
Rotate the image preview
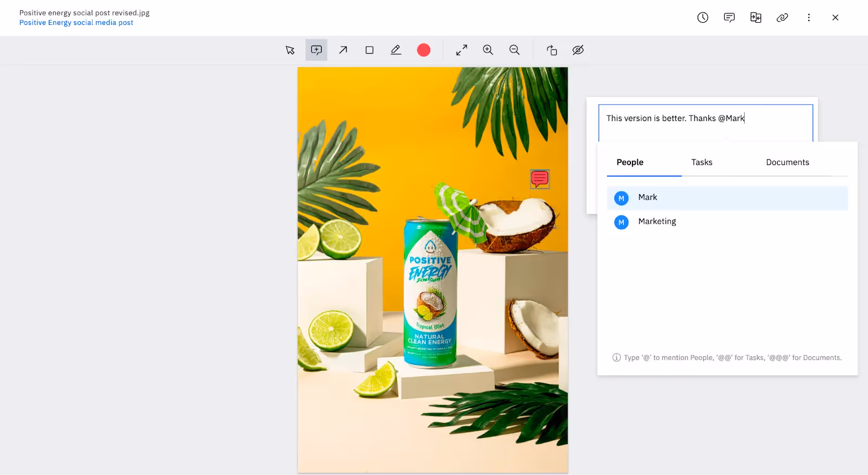tap(552, 50)
